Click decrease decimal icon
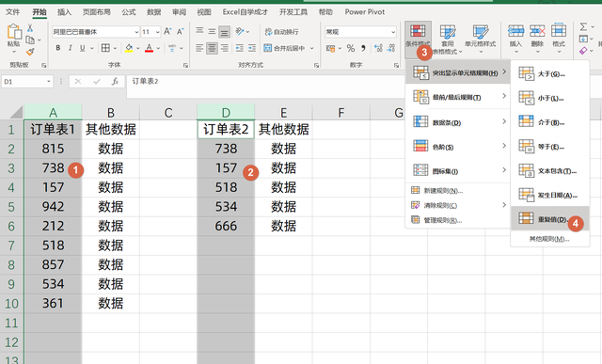The image size is (602, 364). [391, 48]
